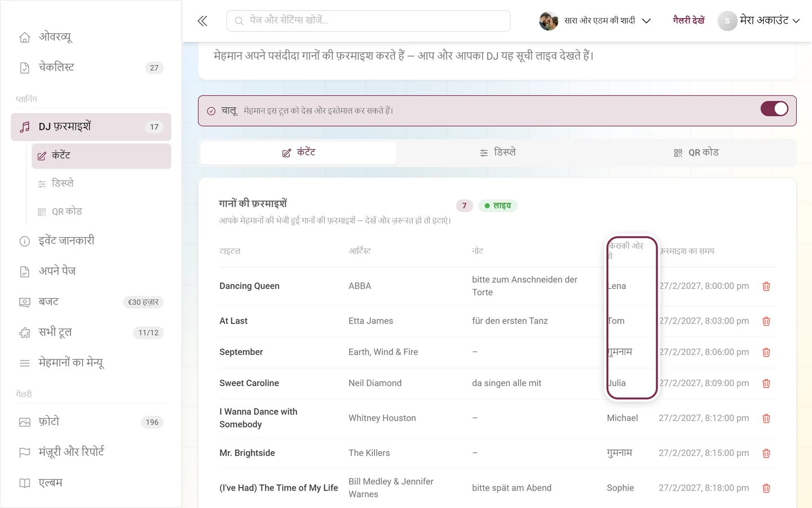
Task: Click the The Killers artist cell
Action: point(369,453)
